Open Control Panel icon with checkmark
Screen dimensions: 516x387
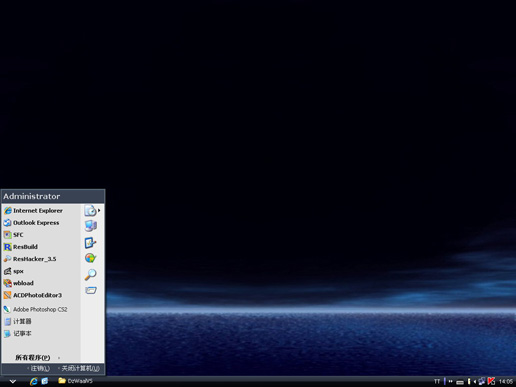pyautogui.click(x=90, y=242)
